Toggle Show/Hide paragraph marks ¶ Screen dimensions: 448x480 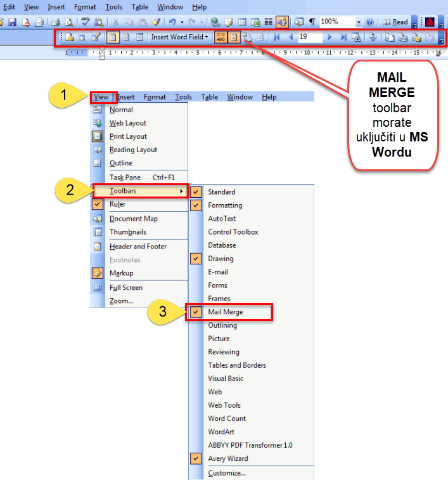point(312,22)
